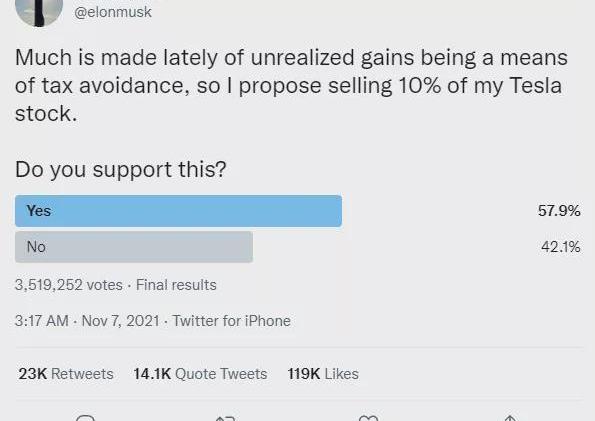The width and height of the screenshot is (595, 421).
Task: Open the profile avatar picture
Action: pos(39,13)
